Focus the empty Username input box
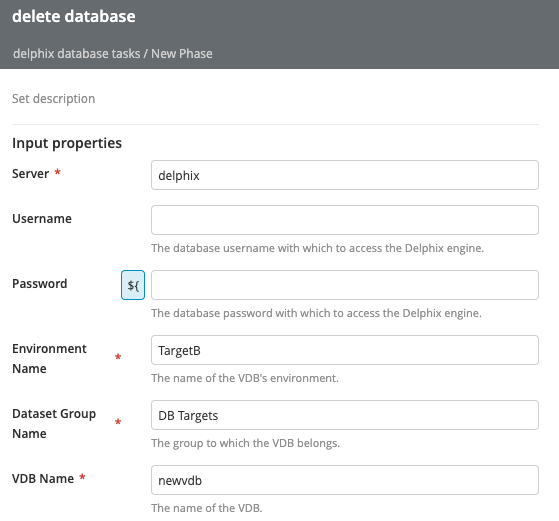Image resolution: width=559 pixels, height=521 pixels. point(345,220)
